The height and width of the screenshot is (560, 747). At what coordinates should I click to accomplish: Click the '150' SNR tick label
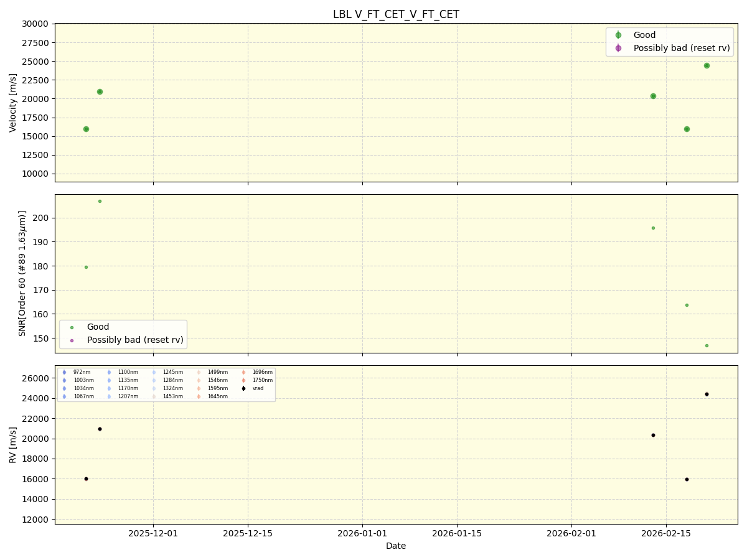(x=41, y=338)
